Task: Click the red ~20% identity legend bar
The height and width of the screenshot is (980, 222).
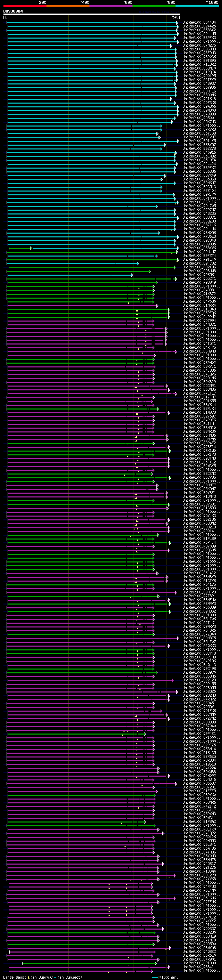Action: pyautogui.click(x=25, y=6)
